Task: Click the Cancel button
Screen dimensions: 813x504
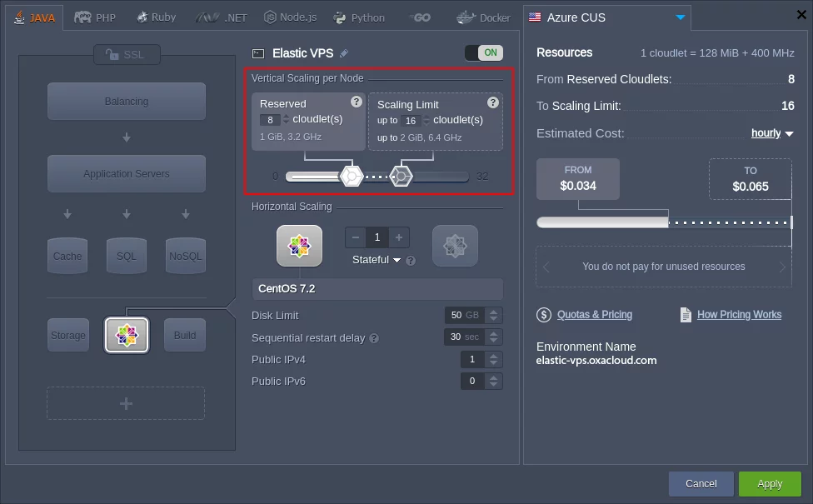Action: (x=701, y=484)
